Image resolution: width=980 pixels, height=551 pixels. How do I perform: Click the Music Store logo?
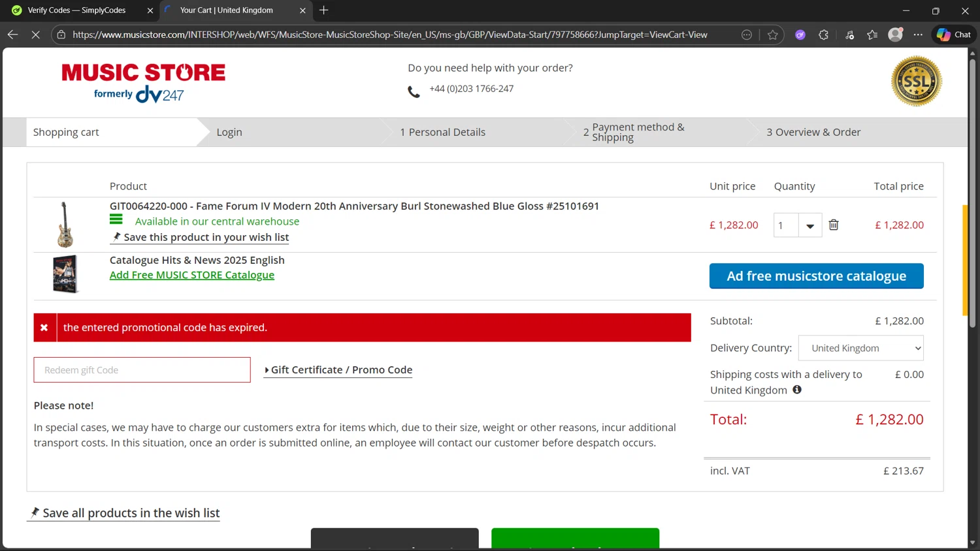143,82
